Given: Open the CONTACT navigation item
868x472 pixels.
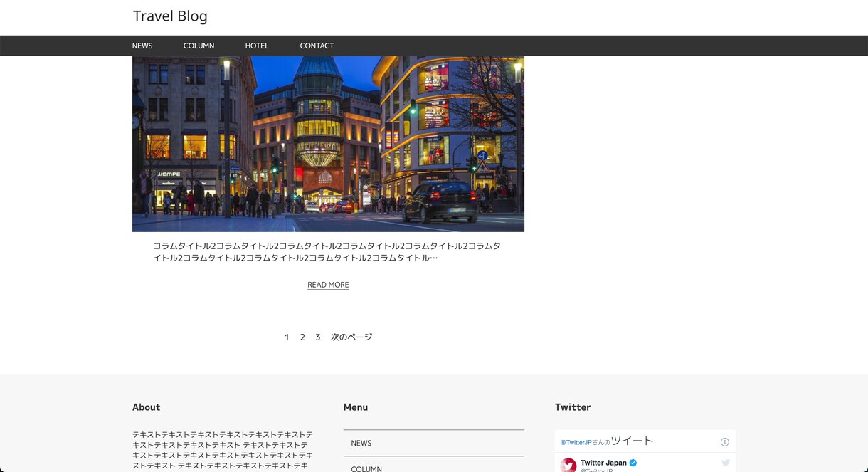Looking at the screenshot, I should tap(317, 46).
